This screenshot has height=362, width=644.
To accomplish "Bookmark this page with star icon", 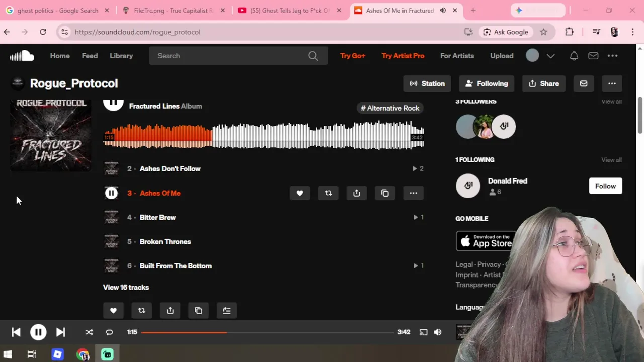I will click(x=543, y=32).
